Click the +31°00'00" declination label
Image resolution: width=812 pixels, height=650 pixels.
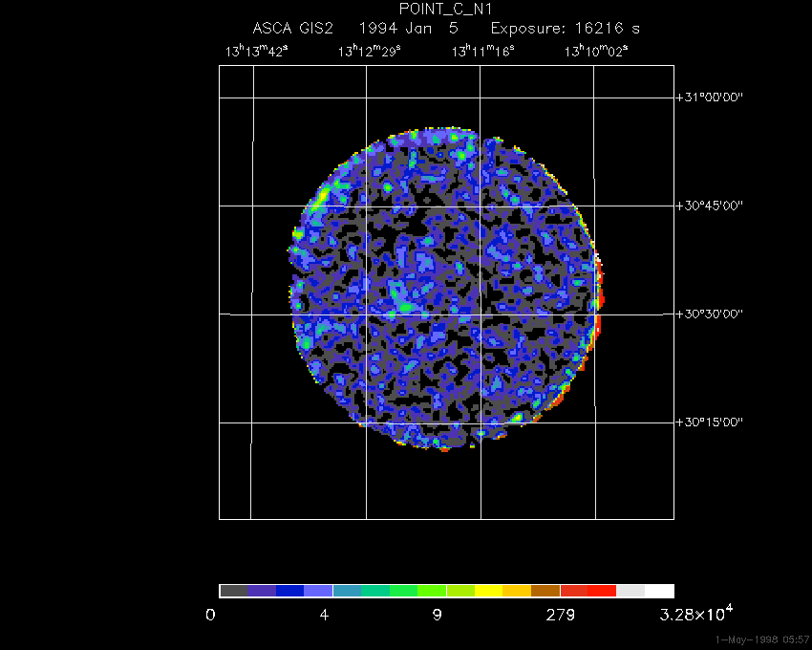pos(710,97)
